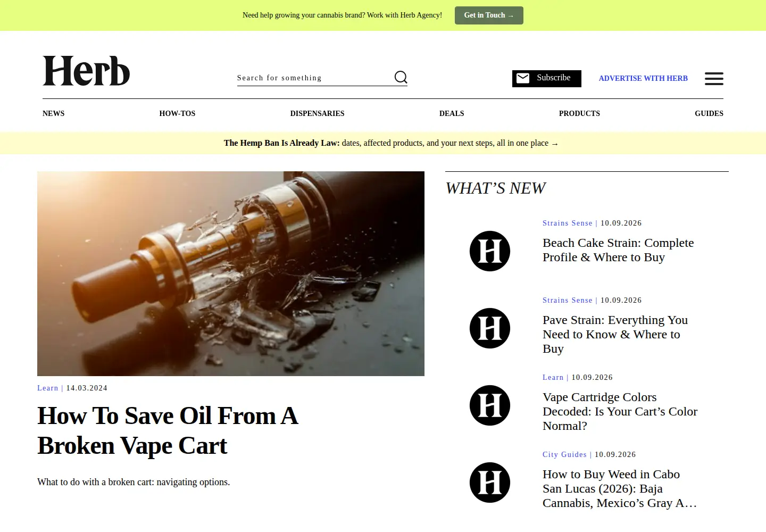Click the Subscribe button
The height and width of the screenshot is (532, 766).
click(x=547, y=79)
